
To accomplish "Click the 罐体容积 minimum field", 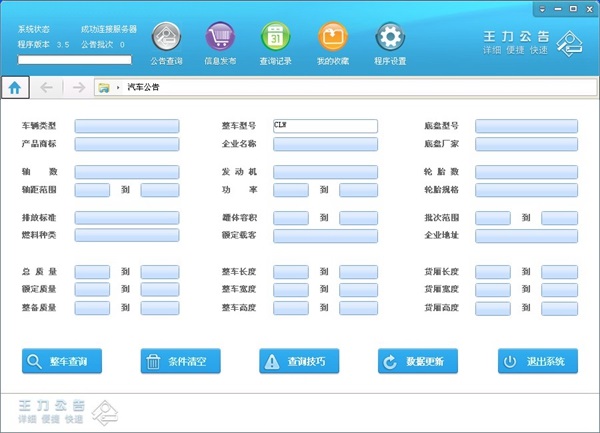I will point(291,218).
